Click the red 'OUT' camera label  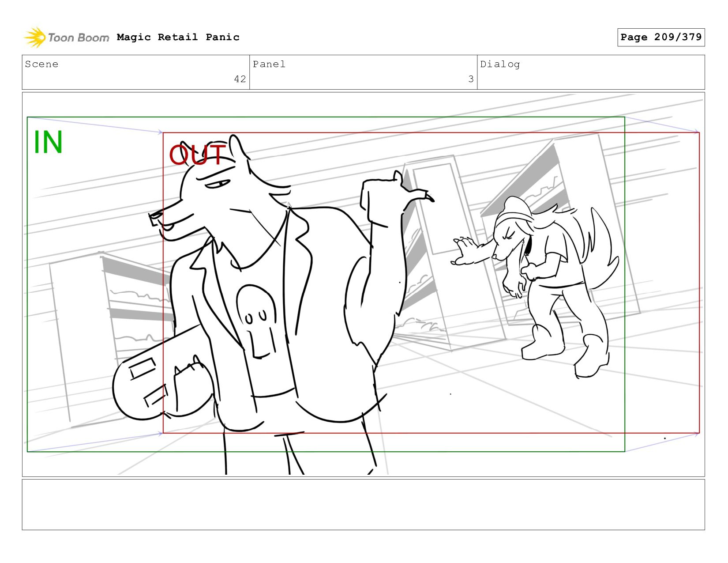[x=197, y=155]
